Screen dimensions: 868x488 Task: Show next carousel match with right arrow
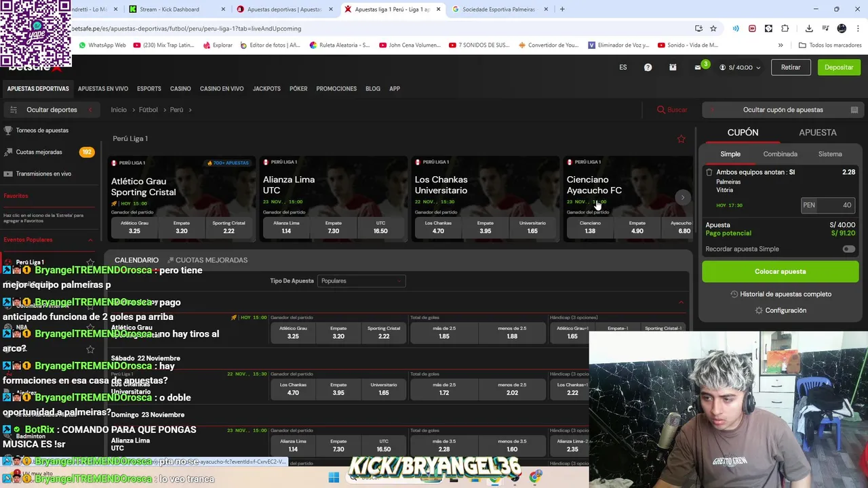[683, 197]
